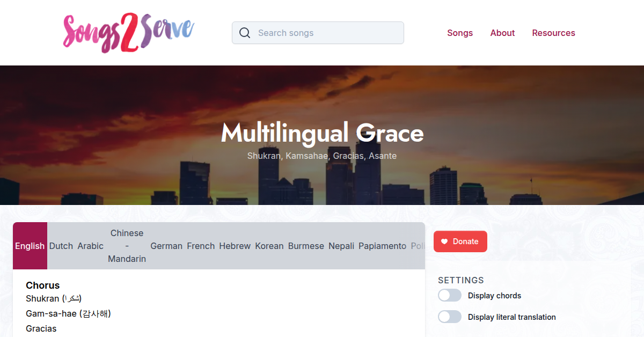Open the Burmese lyrics tab
644x337 pixels.
(x=306, y=246)
